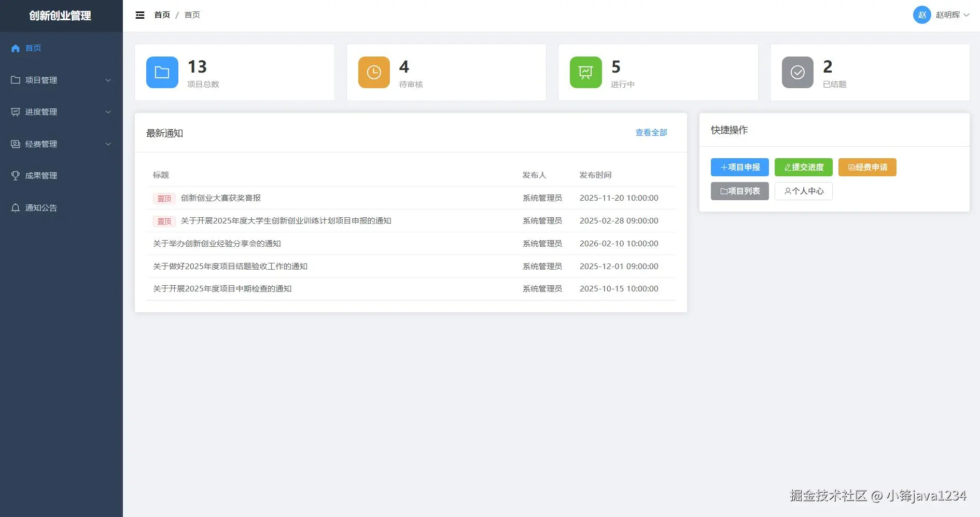Go to 首页 in the sidebar menu
Image resolution: width=980 pixels, height=517 pixels.
pyautogui.click(x=61, y=48)
